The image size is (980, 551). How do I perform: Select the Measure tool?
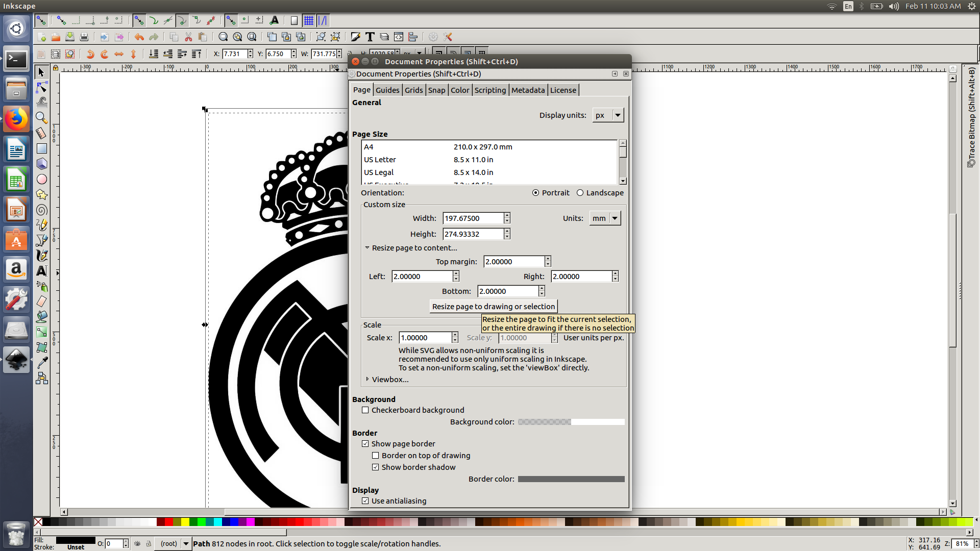click(x=42, y=133)
